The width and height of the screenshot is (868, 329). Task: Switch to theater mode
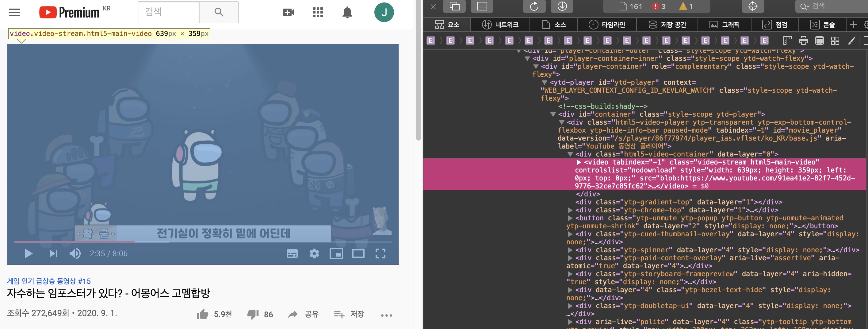(x=358, y=254)
